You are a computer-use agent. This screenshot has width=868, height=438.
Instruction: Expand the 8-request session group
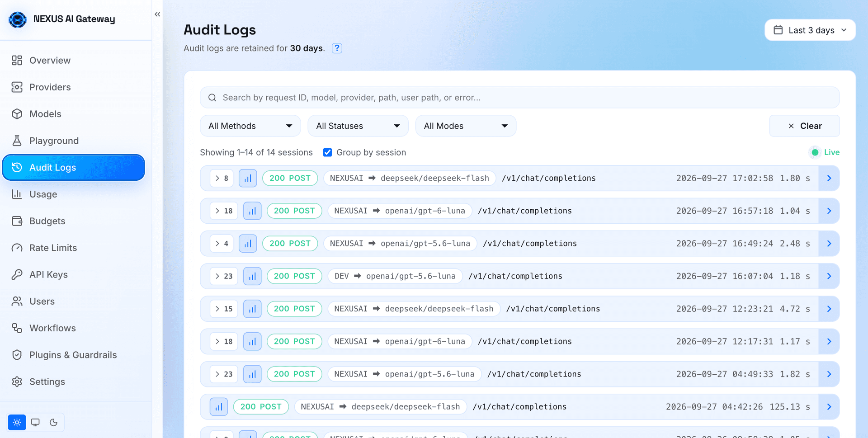(222, 178)
